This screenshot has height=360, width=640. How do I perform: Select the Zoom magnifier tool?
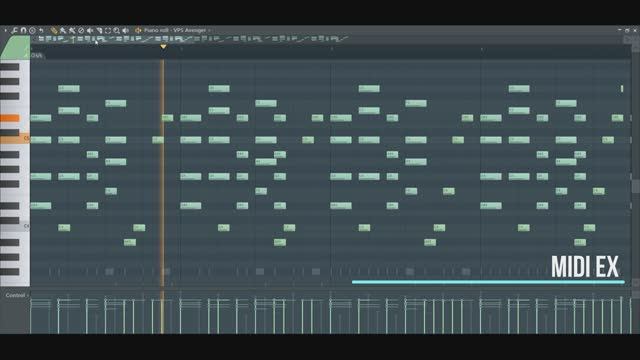pyautogui.click(x=117, y=30)
